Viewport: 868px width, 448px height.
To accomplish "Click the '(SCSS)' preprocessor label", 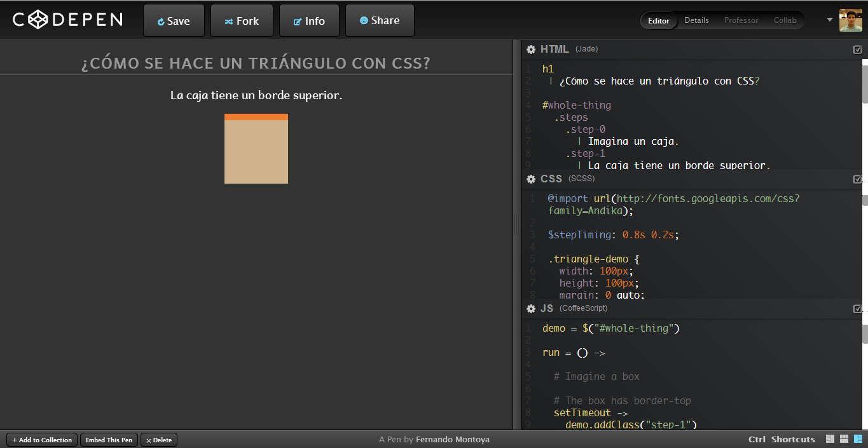I will tap(582, 179).
